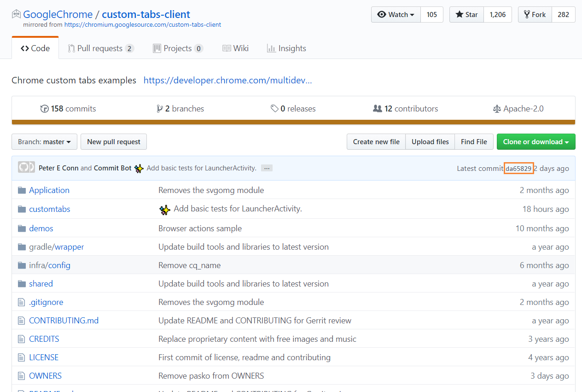Open commit 'Remove cq_name'

(x=190, y=265)
